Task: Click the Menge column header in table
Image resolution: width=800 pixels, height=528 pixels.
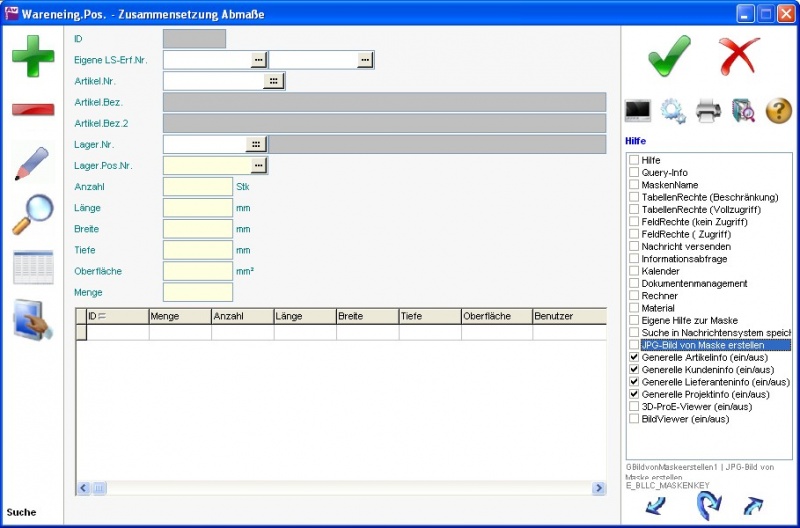Action: (179, 316)
